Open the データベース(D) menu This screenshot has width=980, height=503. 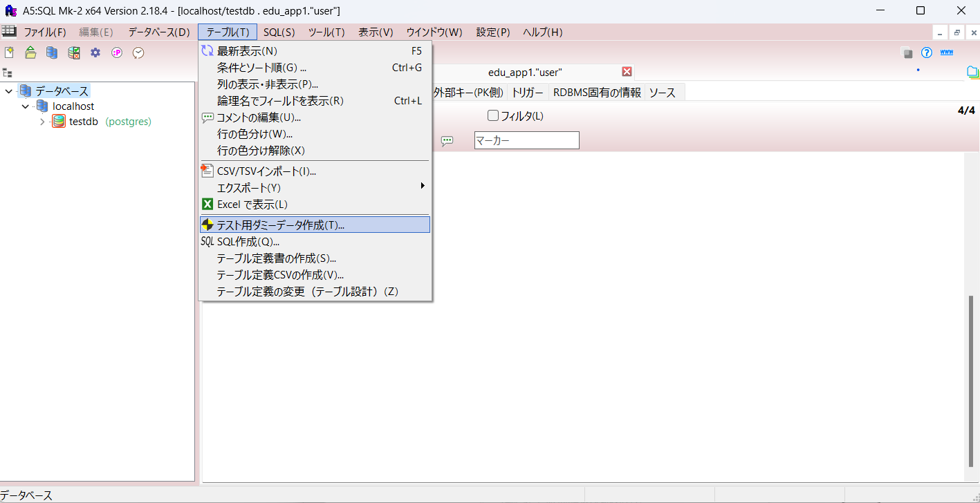[159, 32]
